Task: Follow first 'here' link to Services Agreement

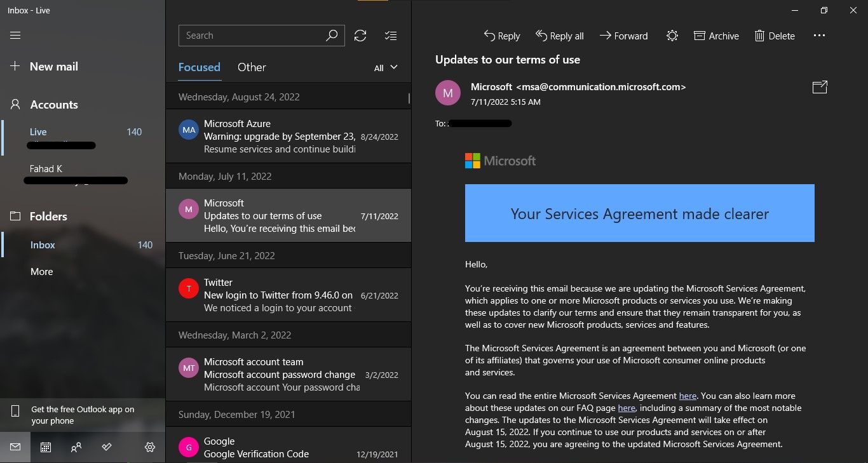Action: (688, 396)
